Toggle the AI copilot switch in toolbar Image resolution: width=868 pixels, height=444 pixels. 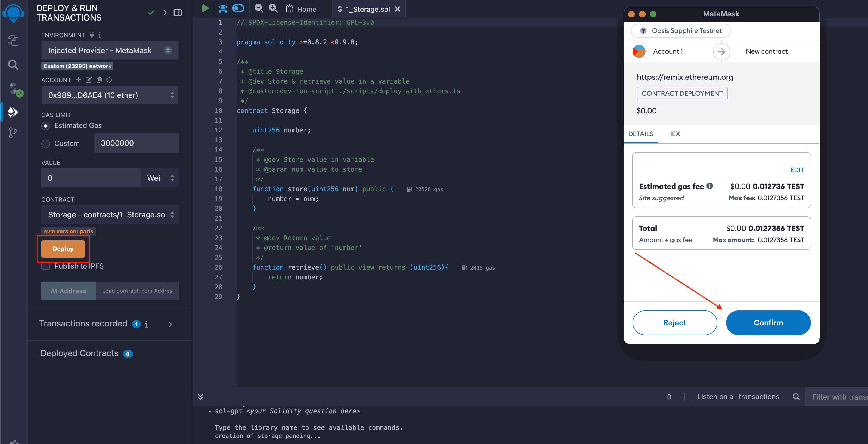pos(238,8)
